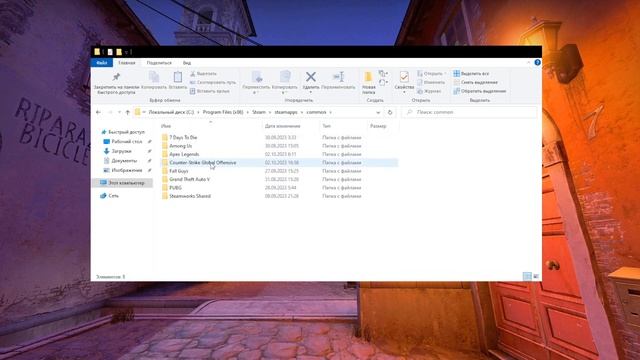Open the easy access dropdown below new item

383,83
